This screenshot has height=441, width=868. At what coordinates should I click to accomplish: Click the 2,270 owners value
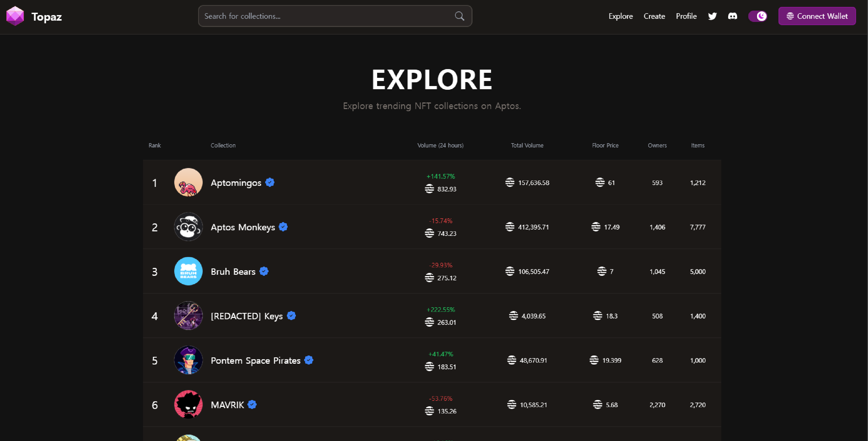pyautogui.click(x=657, y=405)
